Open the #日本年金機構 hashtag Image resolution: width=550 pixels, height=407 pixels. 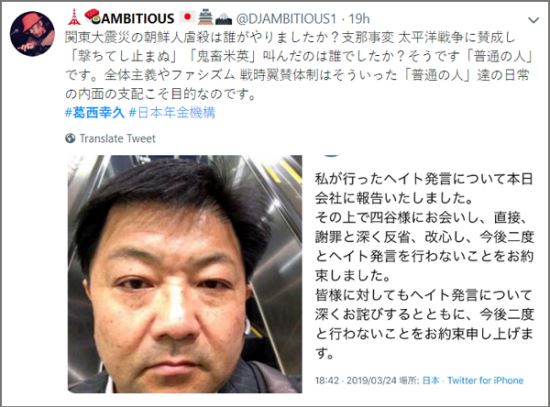(x=172, y=113)
